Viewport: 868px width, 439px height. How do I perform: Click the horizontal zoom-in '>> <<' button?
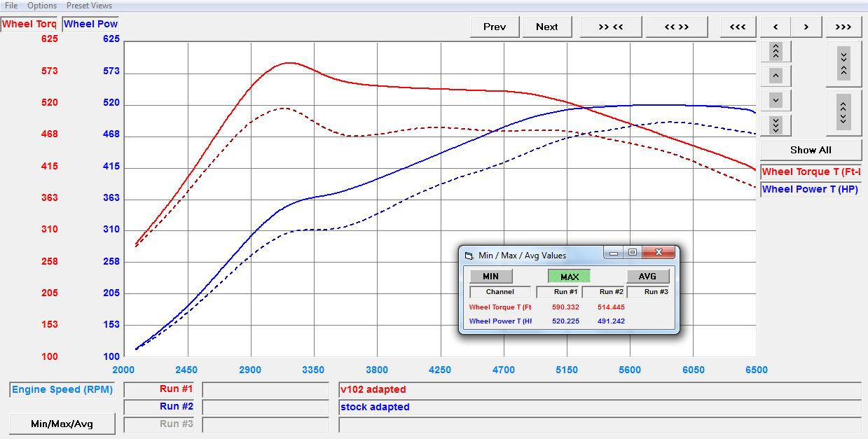(x=611, y=27)
